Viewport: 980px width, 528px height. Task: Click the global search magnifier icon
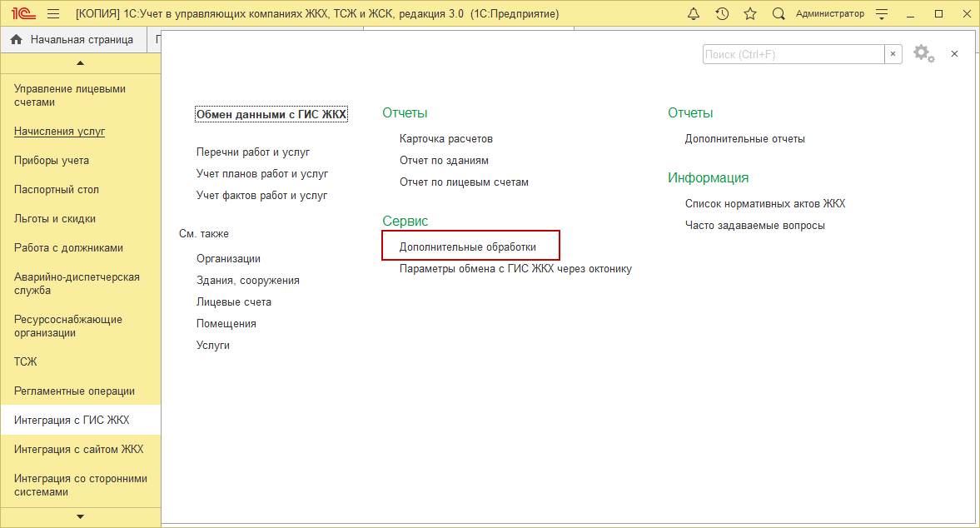779,14
